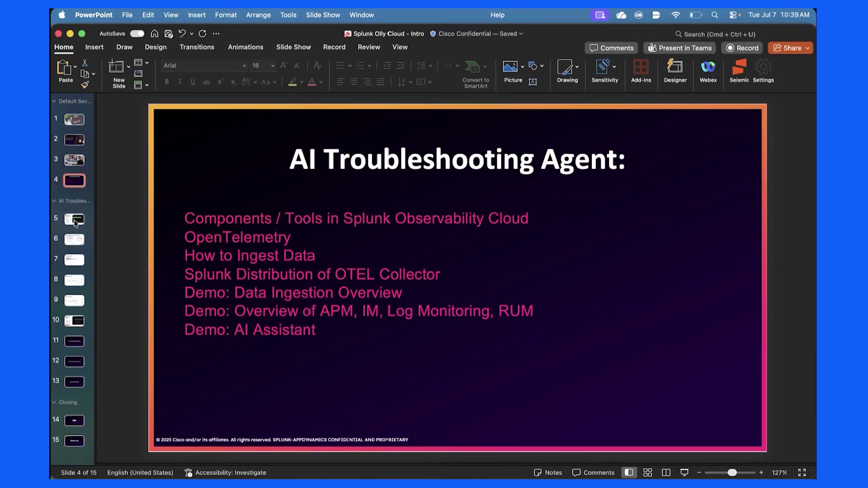Click the Paste clipboard icon
868x488 pixels.
point(63,67)
